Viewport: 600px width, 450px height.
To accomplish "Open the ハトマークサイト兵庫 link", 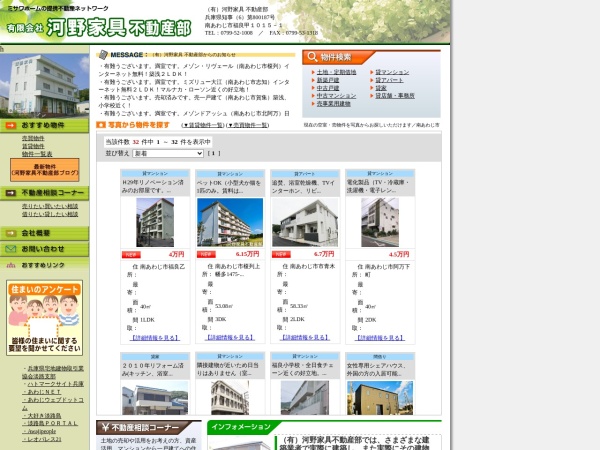I will 55,384.
